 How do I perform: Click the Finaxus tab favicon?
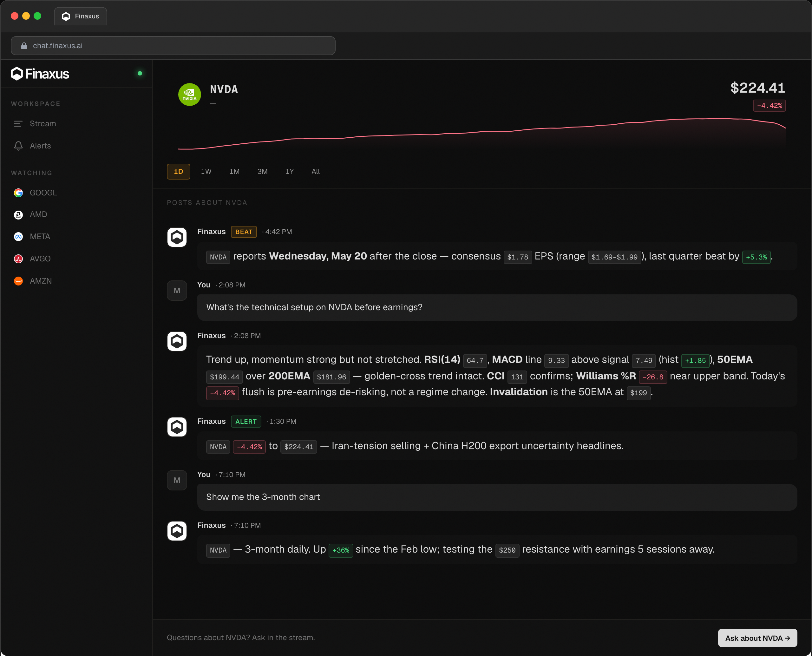coord(66,16)
